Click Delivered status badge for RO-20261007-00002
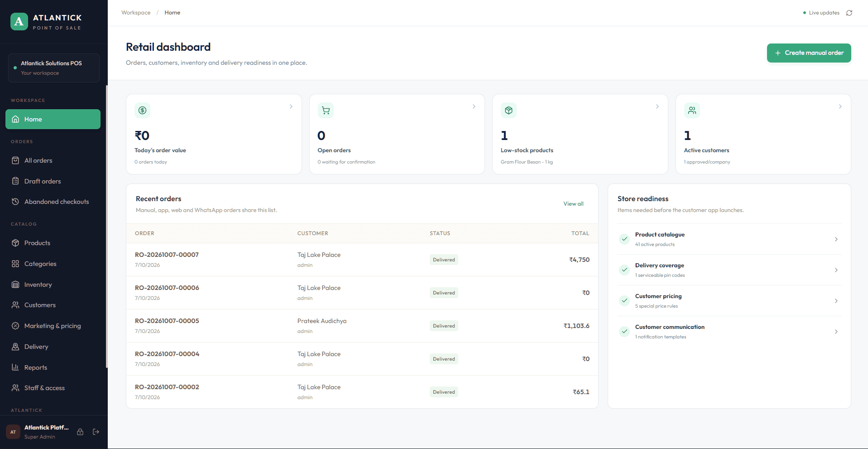 [x=444, y=392]
